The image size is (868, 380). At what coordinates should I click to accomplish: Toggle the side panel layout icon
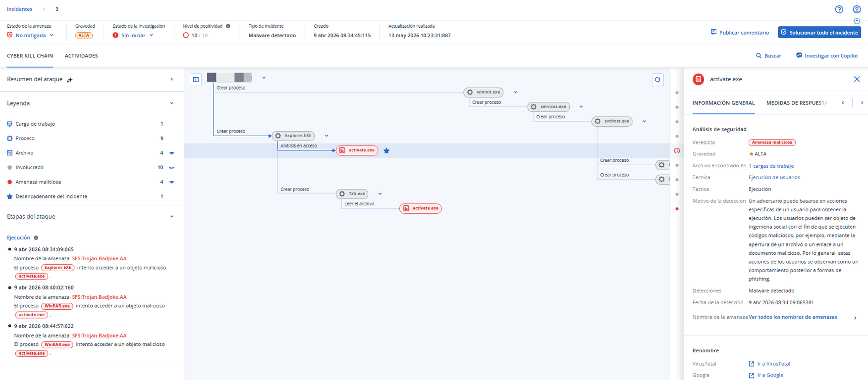[196, 79]
